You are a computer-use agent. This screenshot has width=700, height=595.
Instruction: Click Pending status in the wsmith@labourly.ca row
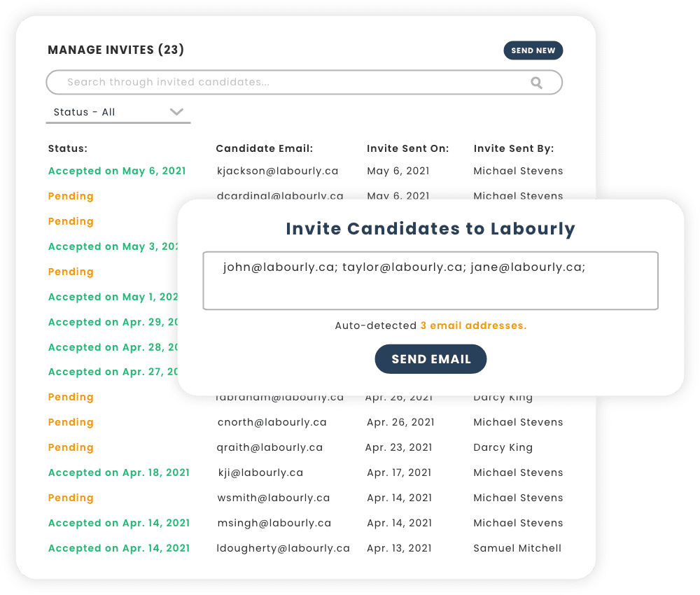(x=71, y=498)
